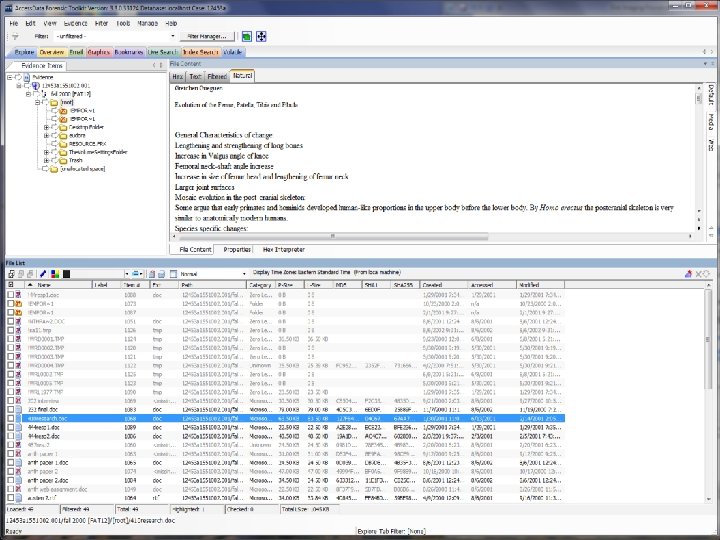
Task: Open the File menu
Action: (14, 23)
